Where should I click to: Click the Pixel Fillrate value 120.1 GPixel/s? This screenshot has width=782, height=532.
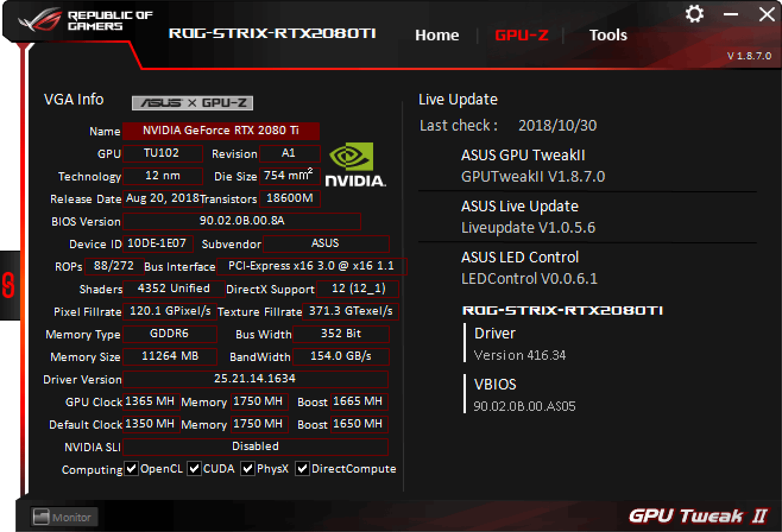tap(170, 311)
